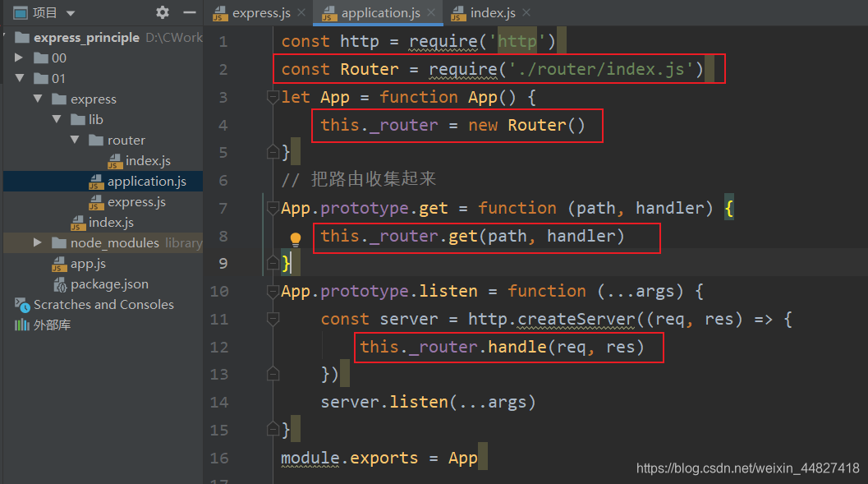The height and width of the screenshot is (484, 868).
Task: Open index.js under express folder
Action: 111,222
